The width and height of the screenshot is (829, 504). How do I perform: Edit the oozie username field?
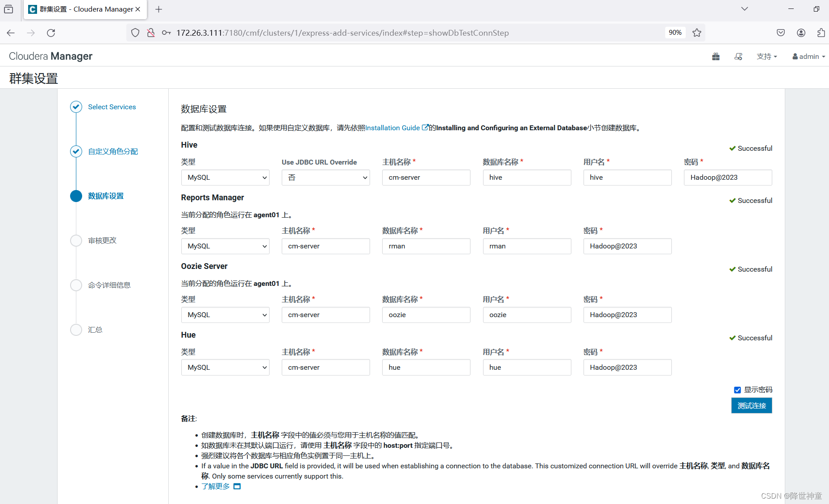(527, 315)
